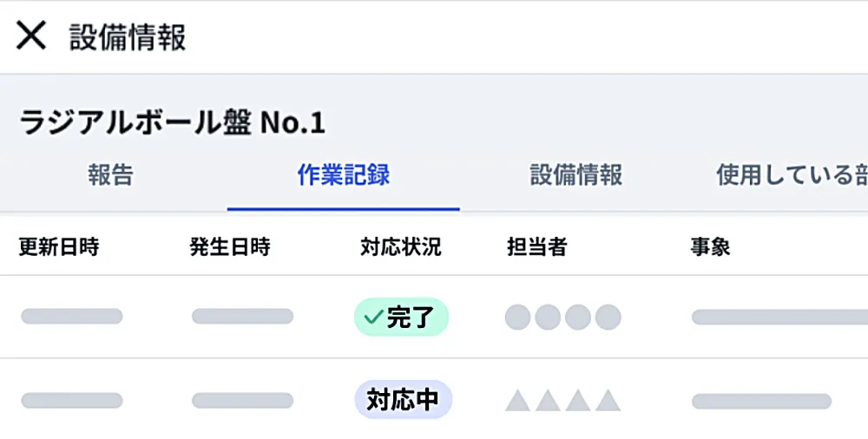
Task: Click the 対応中 status badge
Action: [404, 399]
